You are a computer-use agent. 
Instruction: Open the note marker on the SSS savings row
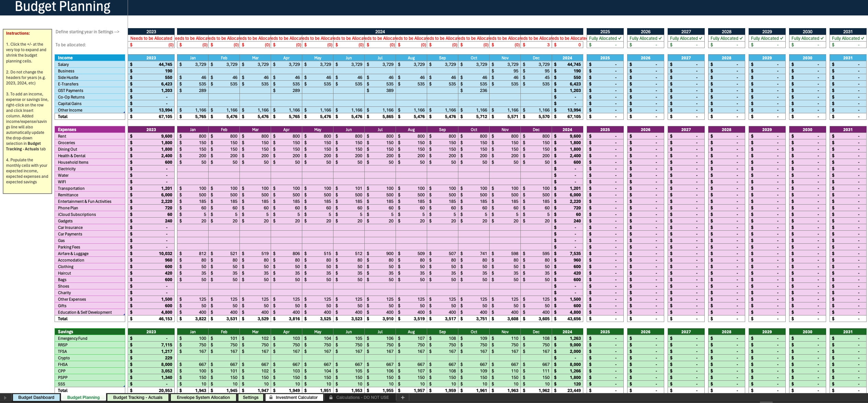[x=124, y=386]
